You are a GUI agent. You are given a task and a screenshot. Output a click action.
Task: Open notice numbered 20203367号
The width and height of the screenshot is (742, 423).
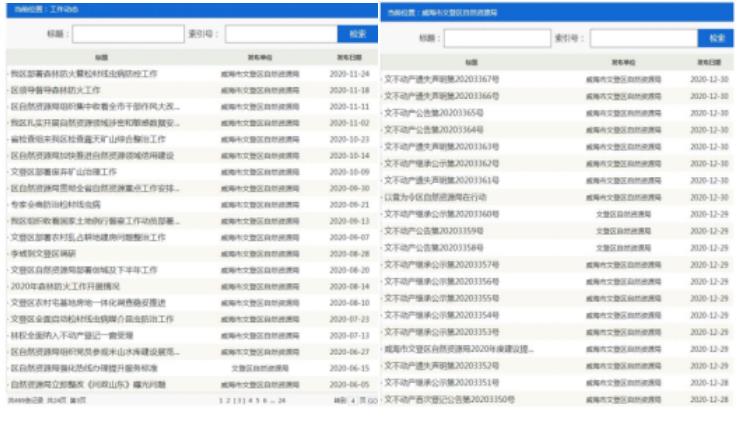(x=441, y=79)
